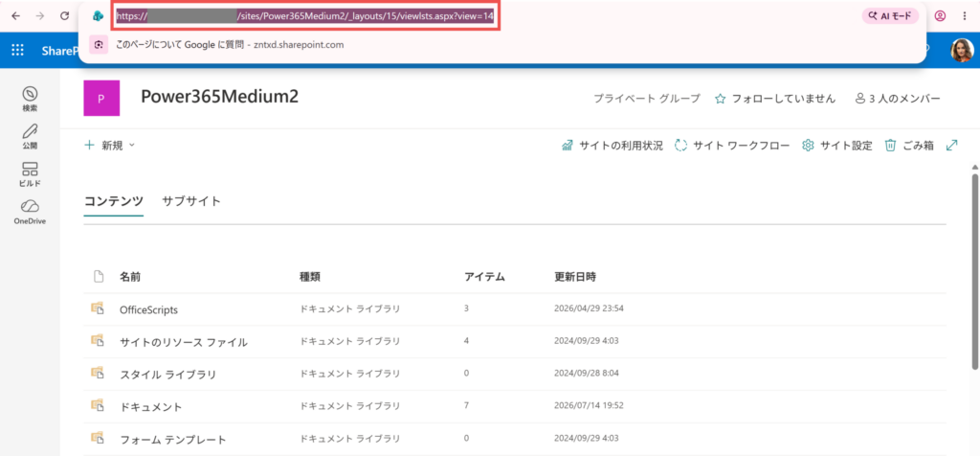Click the OfficeScripts library icon
This screenshot has width=980, height=456.
[97, 308]
